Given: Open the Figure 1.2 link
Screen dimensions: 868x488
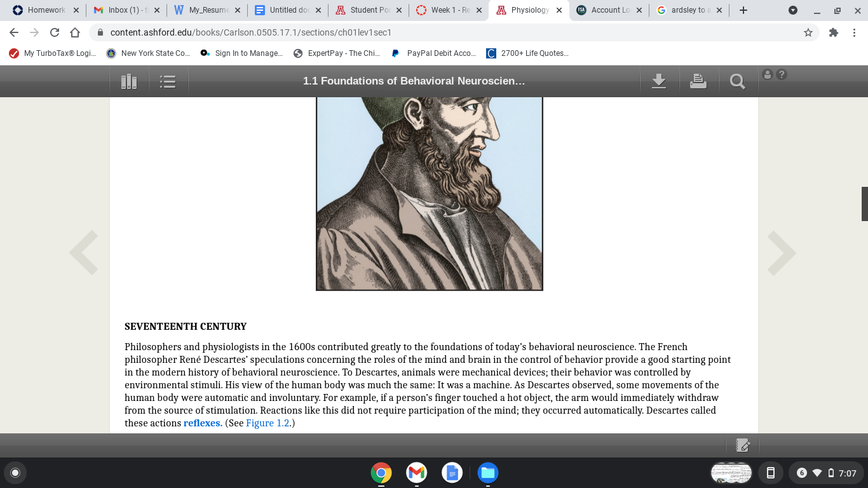Looking at the screenshot, I should tap(269, 423).
